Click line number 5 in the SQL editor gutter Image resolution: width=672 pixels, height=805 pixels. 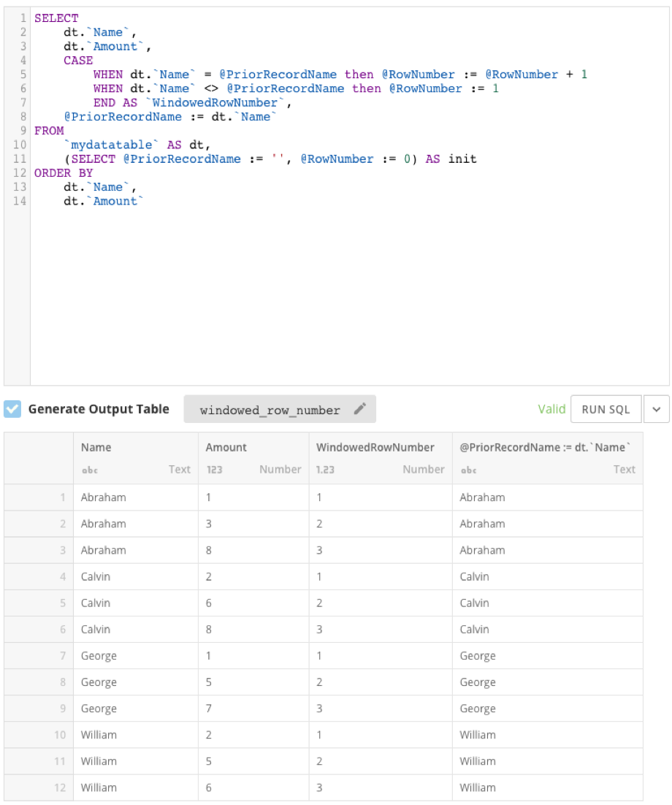point(23,74)
